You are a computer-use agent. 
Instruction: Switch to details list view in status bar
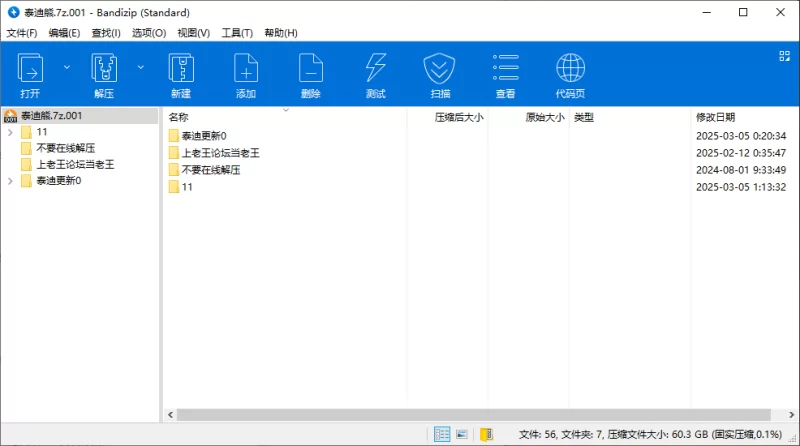pyautogui.click(x=442, y=434)
